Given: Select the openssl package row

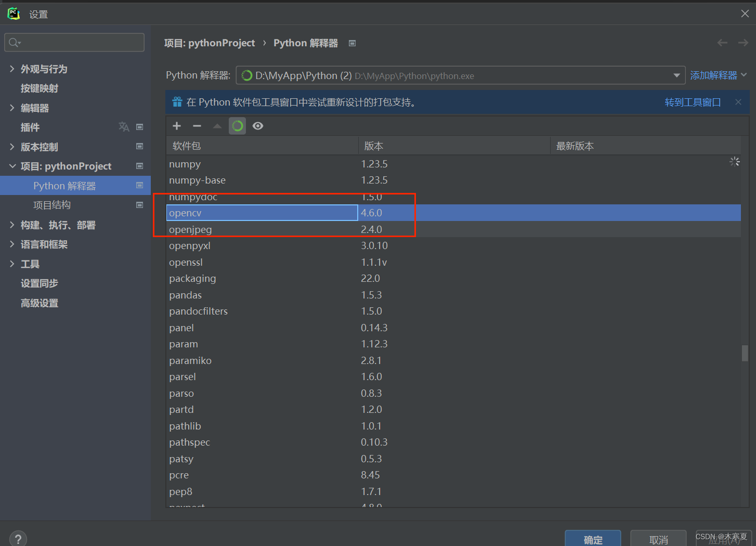Looking at the screenshot, I should (453, 262).
